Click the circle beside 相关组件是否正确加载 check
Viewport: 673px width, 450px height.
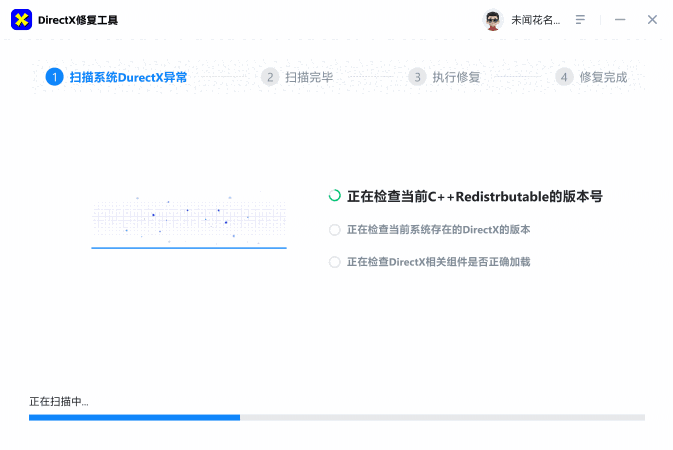coord(335,262)
